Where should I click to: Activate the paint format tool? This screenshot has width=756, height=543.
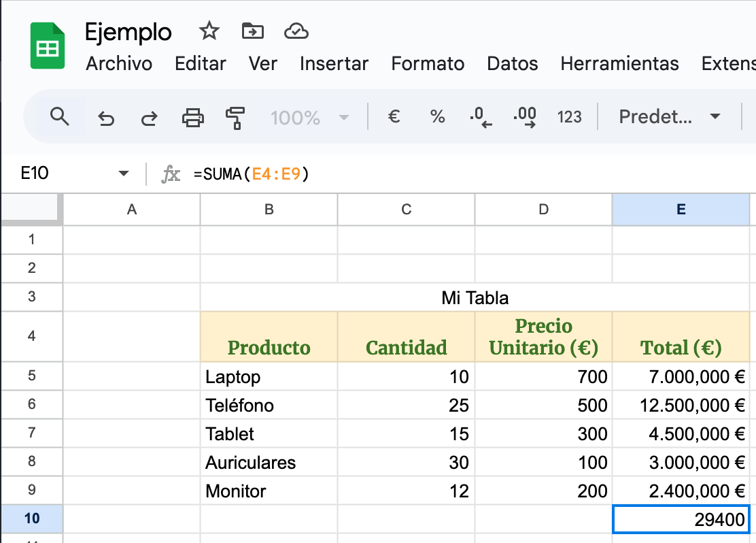235,118
